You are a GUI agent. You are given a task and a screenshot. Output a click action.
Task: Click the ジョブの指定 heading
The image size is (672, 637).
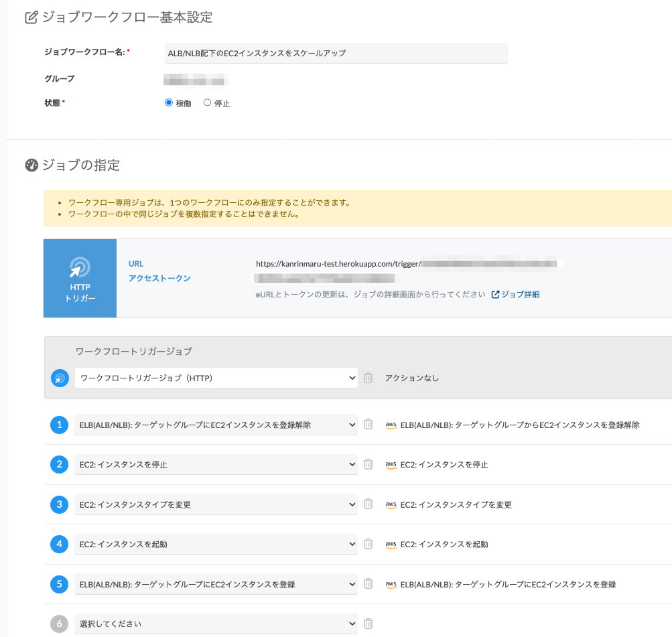(x=81, y=165)
